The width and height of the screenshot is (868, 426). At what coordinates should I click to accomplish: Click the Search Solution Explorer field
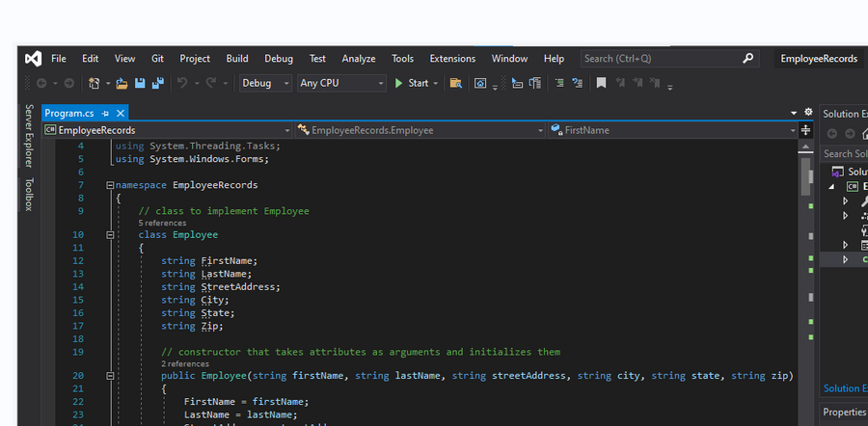click(844, 154)
